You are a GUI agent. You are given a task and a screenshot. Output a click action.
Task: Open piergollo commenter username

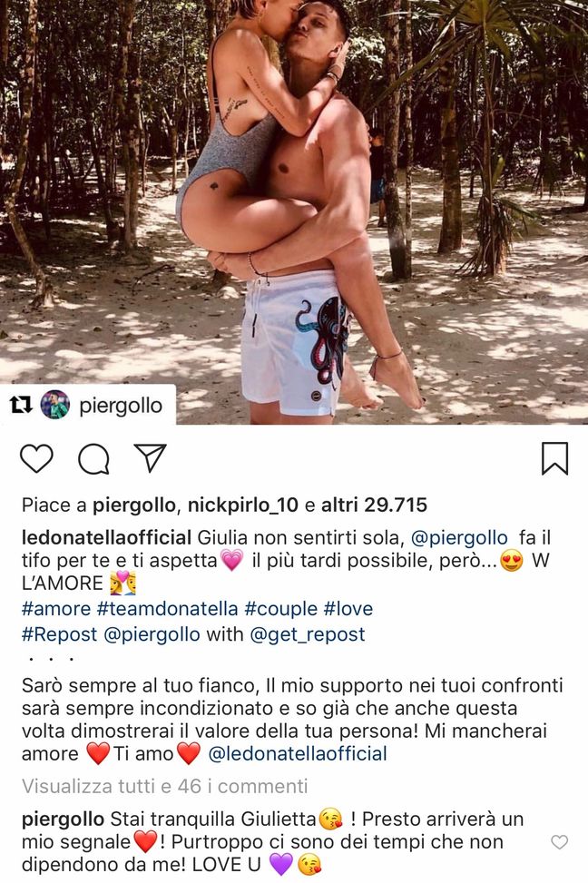[x=64, y=819]
